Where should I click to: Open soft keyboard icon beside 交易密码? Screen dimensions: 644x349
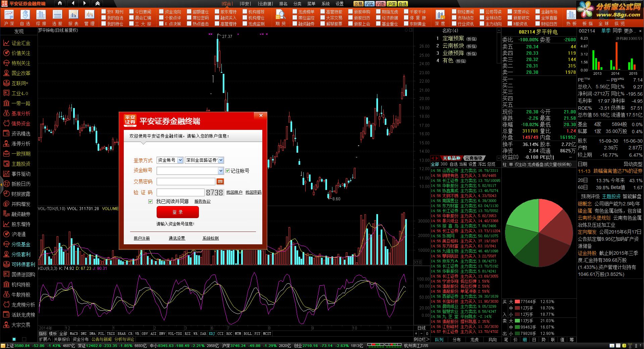point(220,182)
